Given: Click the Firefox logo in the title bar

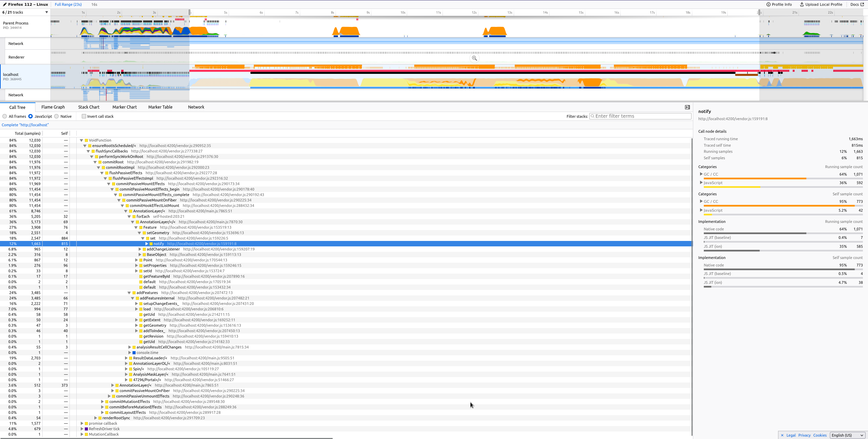Looking at the screenshot, I should (x=4, y=4).
